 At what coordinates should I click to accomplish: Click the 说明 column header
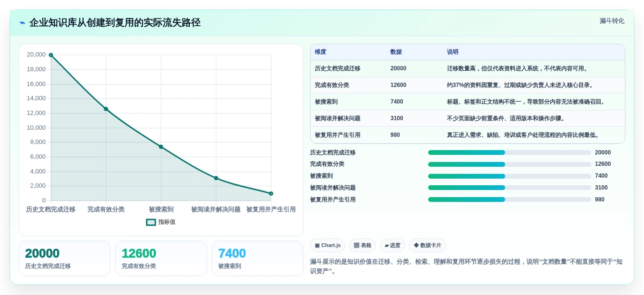(453, 52)
